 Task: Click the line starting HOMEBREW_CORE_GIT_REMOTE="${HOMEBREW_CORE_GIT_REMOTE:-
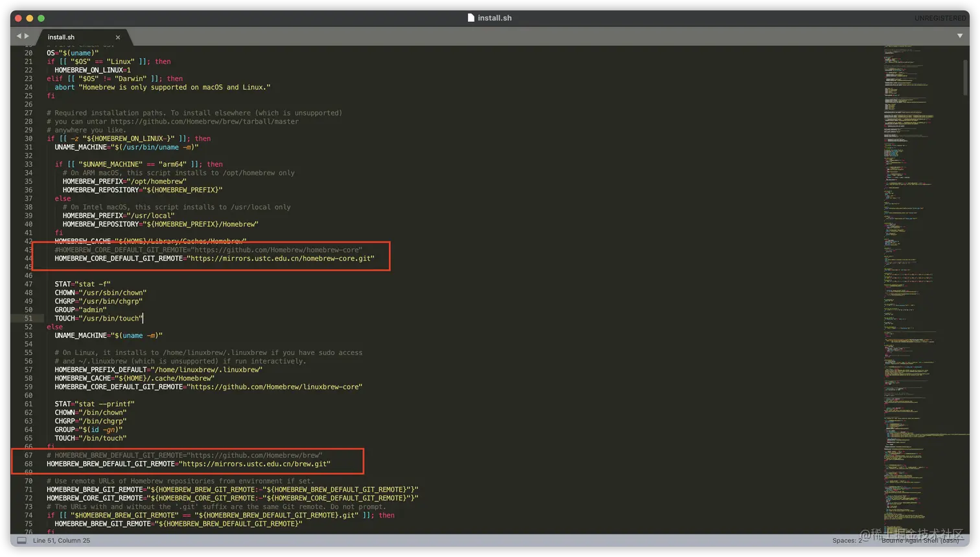pos(233,499)
